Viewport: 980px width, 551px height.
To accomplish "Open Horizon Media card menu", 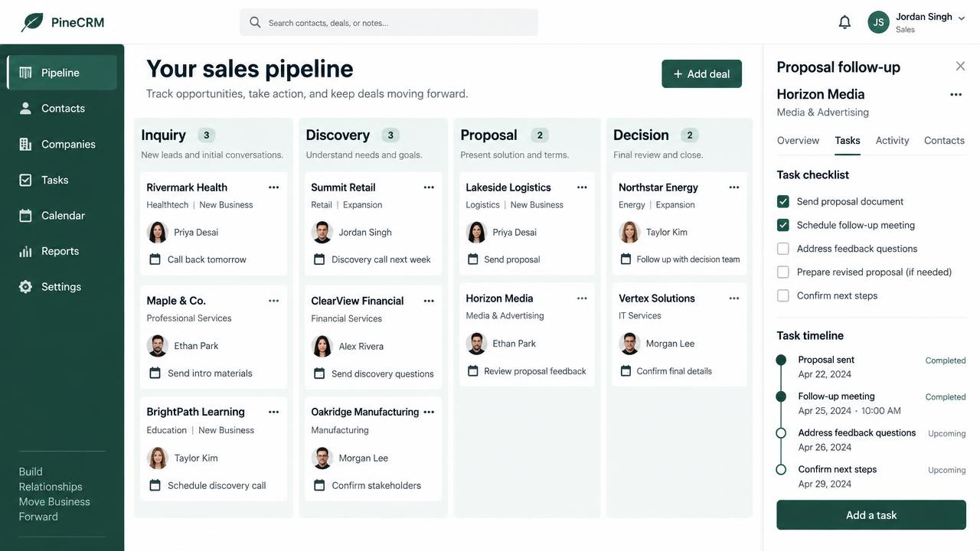I will pos(582,298).
